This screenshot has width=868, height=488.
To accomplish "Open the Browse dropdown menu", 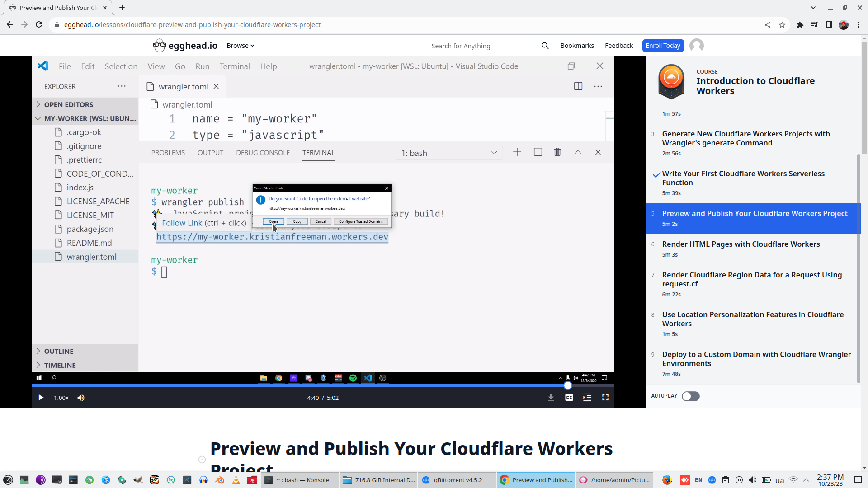I will (x=240, y=46).
